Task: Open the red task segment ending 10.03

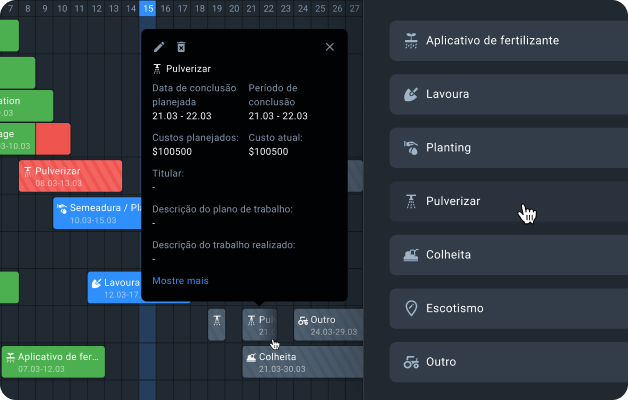Action: coord(53,139)
